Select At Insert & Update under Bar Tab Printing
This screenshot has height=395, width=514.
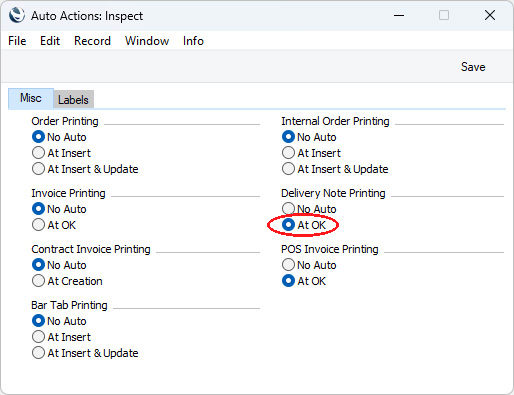click(85, 353)
